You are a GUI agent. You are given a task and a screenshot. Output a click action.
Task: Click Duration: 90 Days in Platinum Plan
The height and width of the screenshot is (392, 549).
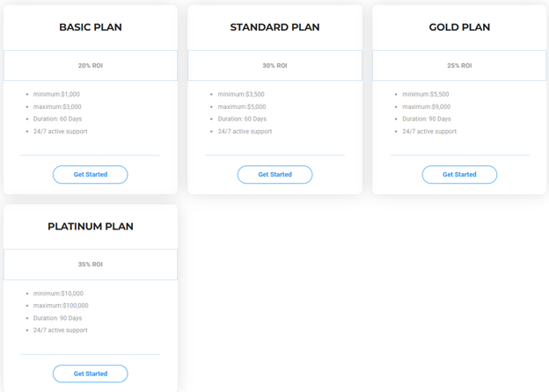[x=58, y=318]
